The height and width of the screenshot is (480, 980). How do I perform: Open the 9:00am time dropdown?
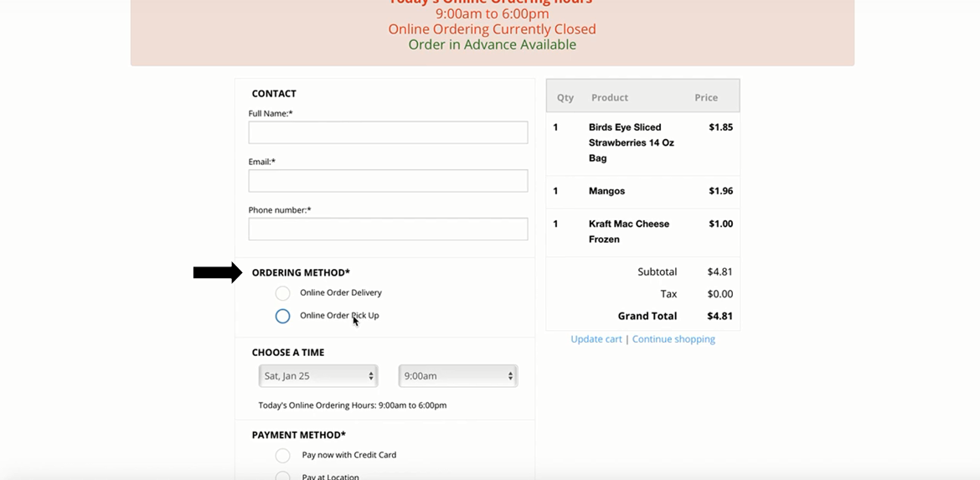tap(458, 375)
